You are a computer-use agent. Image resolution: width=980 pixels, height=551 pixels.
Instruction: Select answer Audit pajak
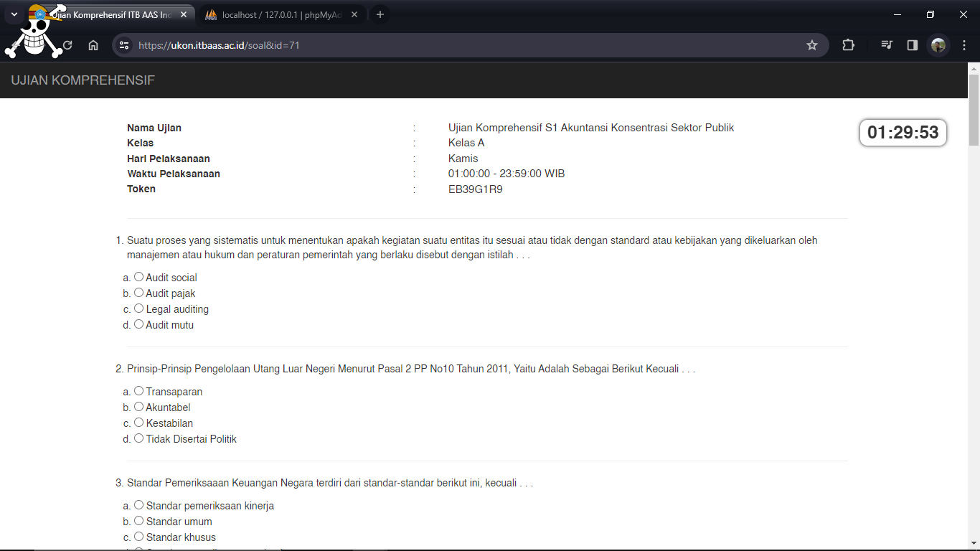click(x=139, y=293)
